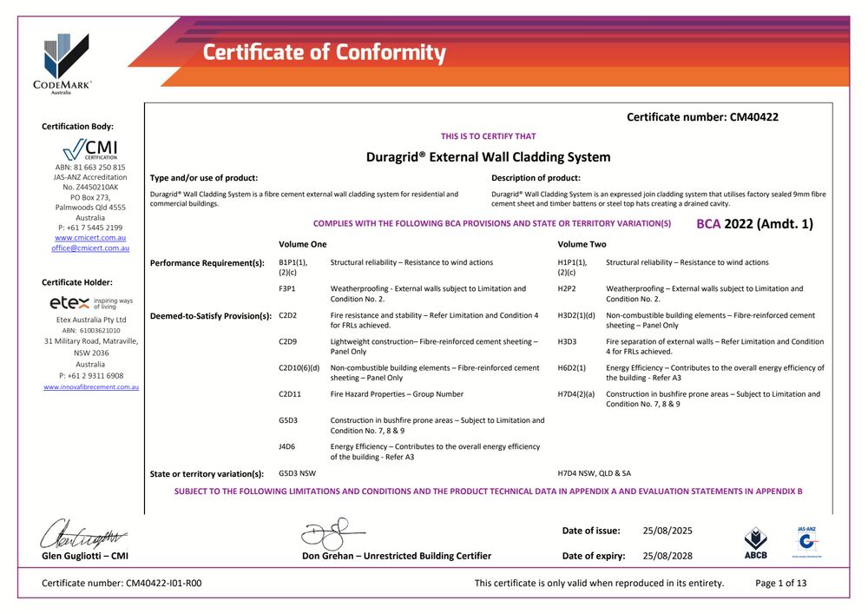Open the www.cmicert.com.au link

tap(89, 237)
